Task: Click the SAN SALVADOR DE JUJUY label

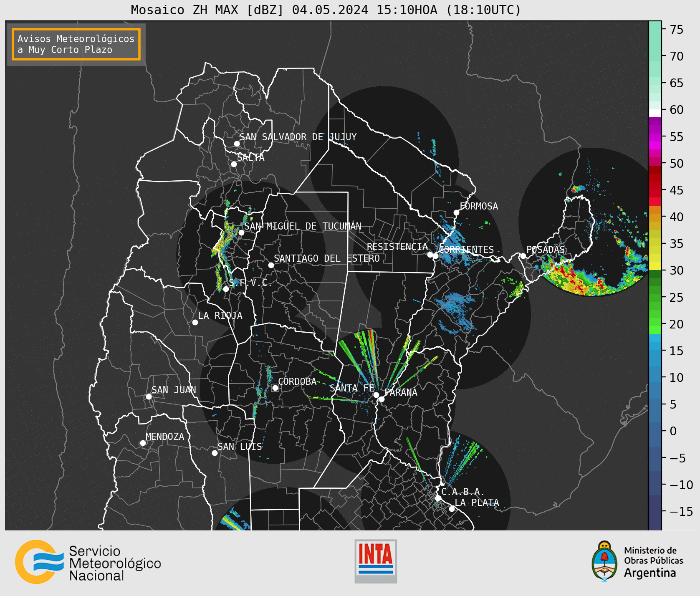Action: 298,137
